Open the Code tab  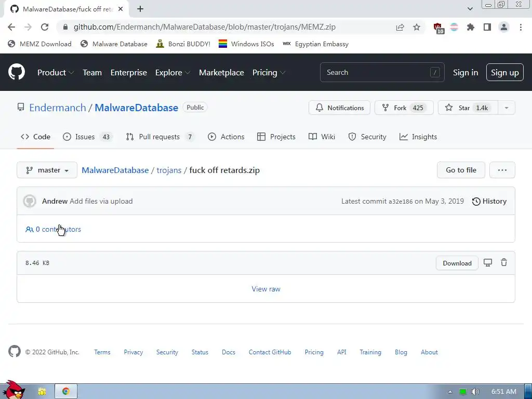(35, 137)
